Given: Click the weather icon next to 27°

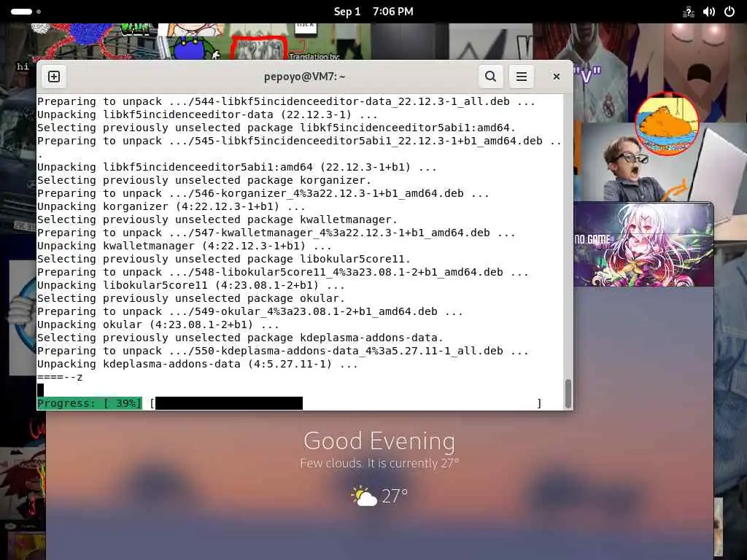Looking at the screenshot, I should coord(364,496).
